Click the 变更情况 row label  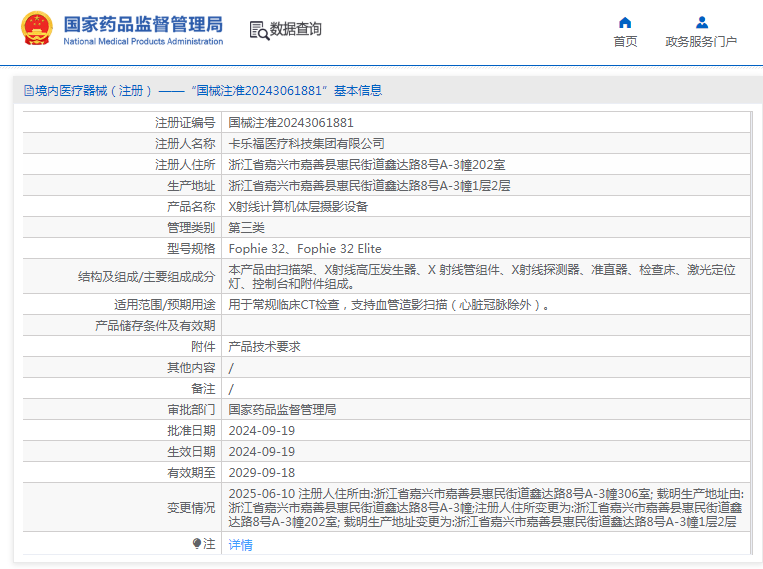coord(191,508)
